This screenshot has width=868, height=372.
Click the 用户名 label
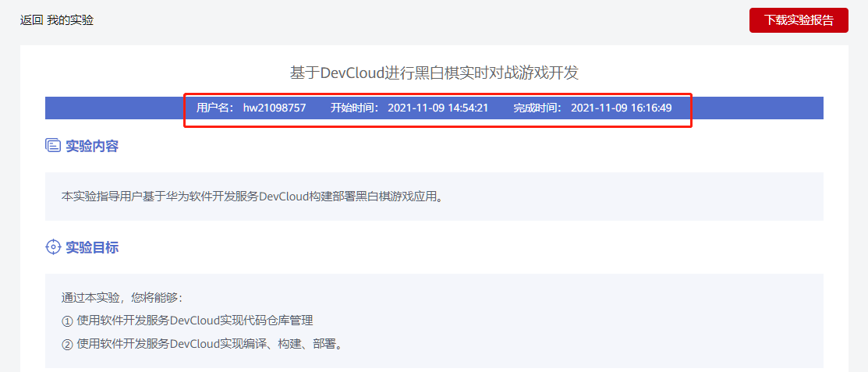pos(215,108)
